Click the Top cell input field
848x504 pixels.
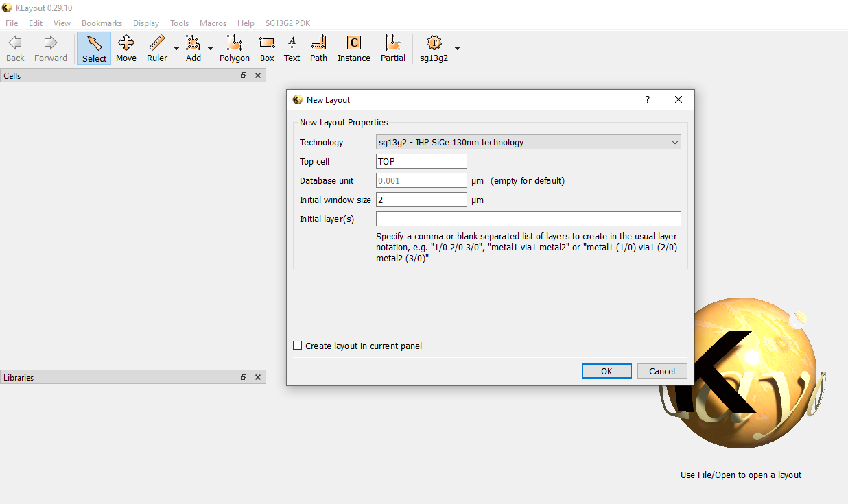point(421,161)
